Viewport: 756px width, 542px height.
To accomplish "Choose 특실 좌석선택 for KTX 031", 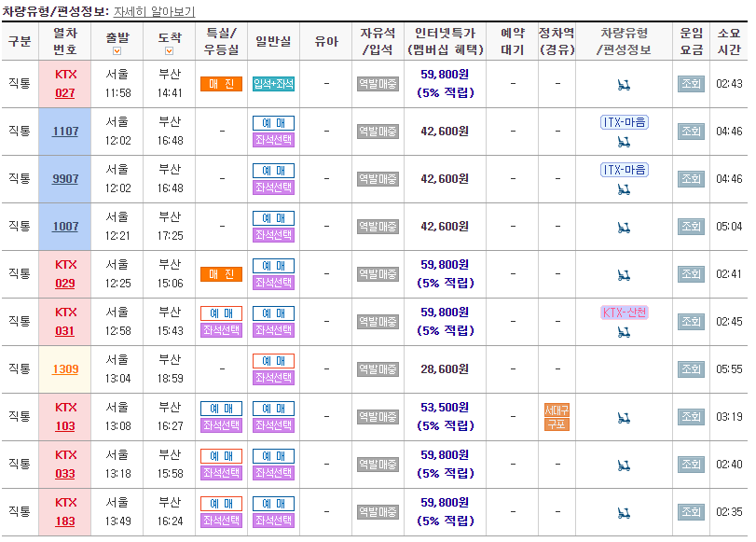I will [221, 330].
